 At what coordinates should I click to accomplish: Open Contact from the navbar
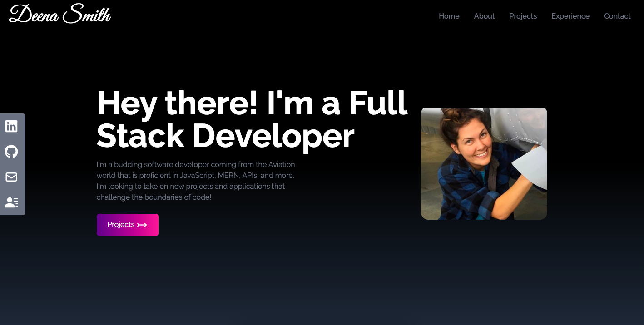[617, 16]
